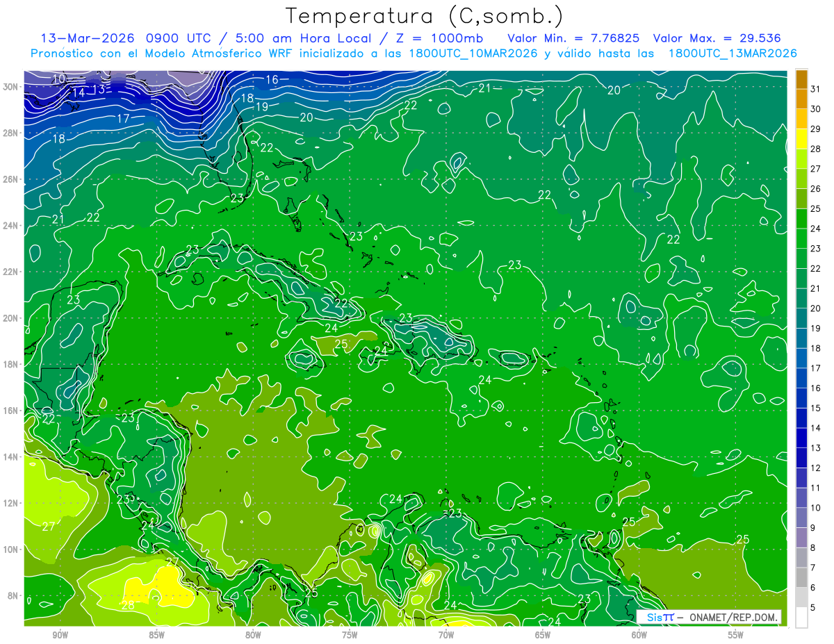Click the purple swatch between 9 and 10
This screenshot has height=644, width=834.
pos(801,518)
